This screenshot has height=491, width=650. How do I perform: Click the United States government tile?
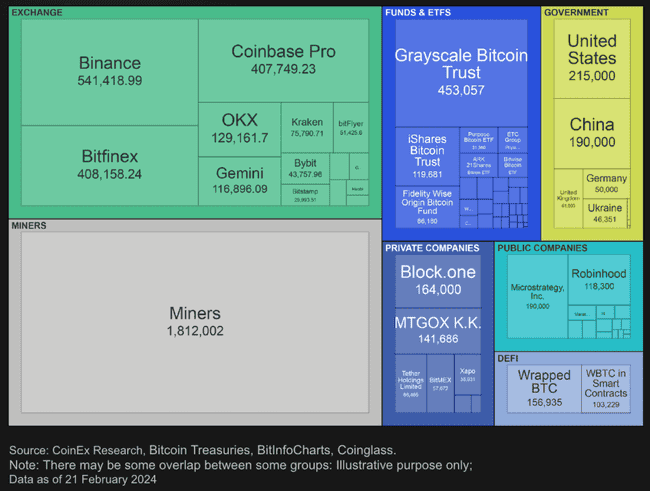592,59
